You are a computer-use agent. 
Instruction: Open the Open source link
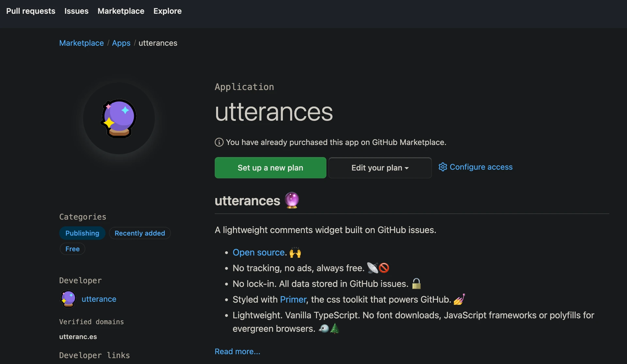click(259, 252)
